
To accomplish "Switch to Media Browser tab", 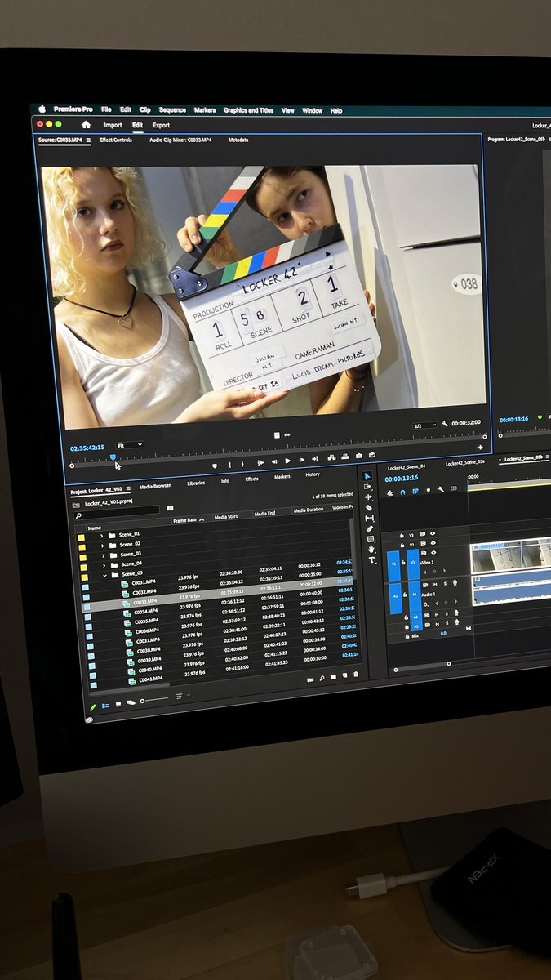I will click(155, 487).
